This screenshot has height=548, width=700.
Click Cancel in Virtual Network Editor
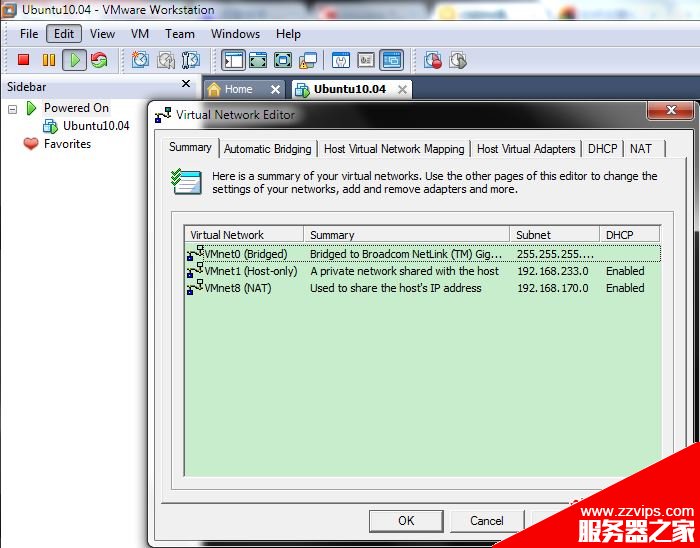point(487,520)
